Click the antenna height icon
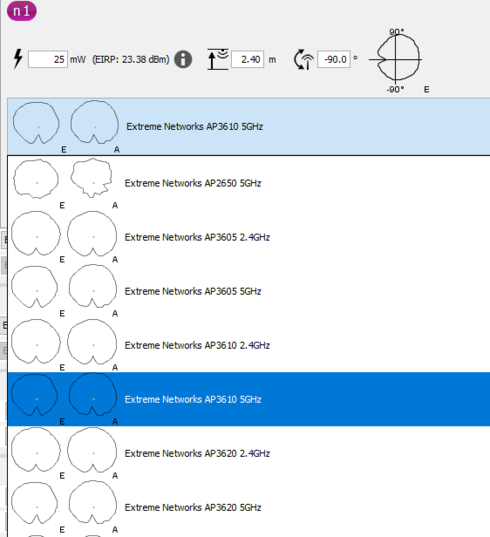Viewport: 490px width, 537px height. pyautogui.click(x=218, y=59)
